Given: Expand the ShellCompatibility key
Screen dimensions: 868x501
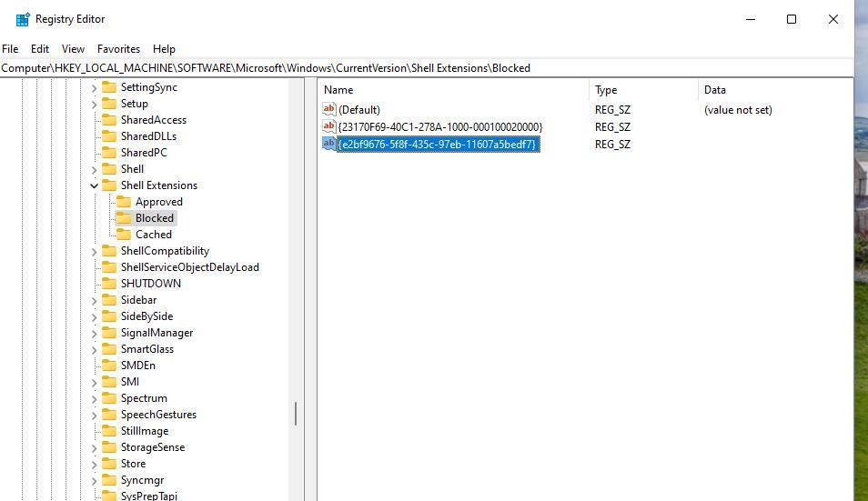Looking at the screenshot, I should [x=94, y=252].
